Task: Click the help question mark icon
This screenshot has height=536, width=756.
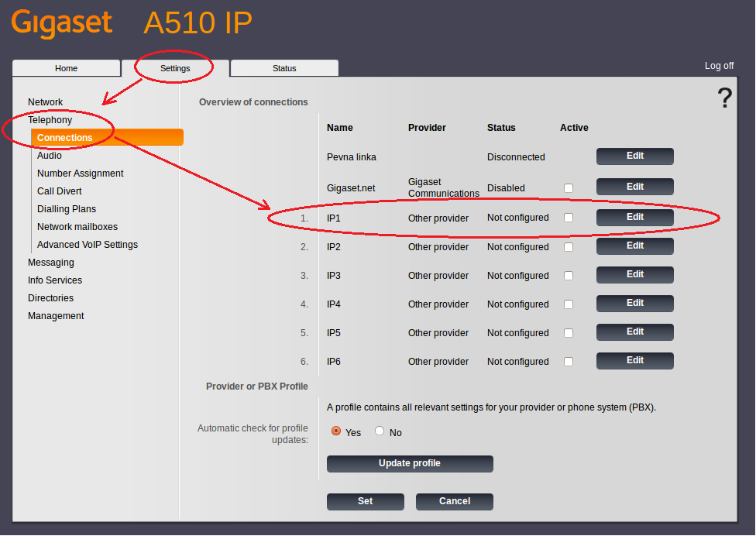Action: (x=724, y=98)
